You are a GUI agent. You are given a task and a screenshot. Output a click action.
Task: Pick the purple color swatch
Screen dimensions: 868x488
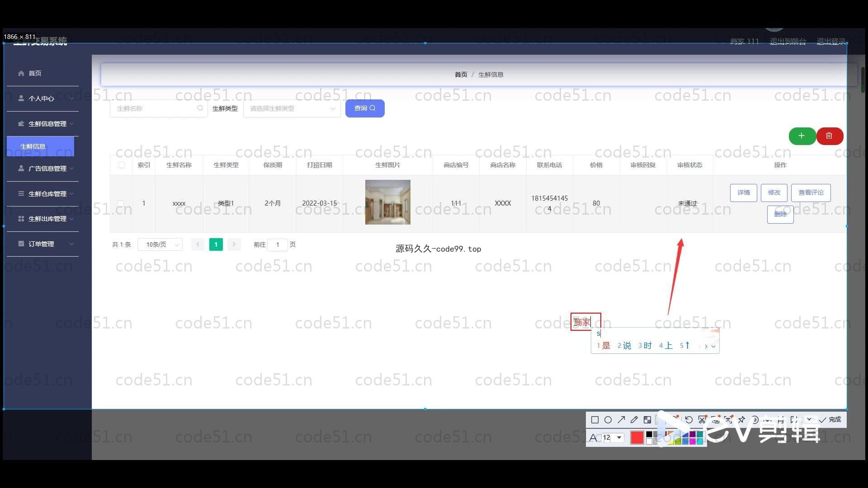click(x=693, y=435)
